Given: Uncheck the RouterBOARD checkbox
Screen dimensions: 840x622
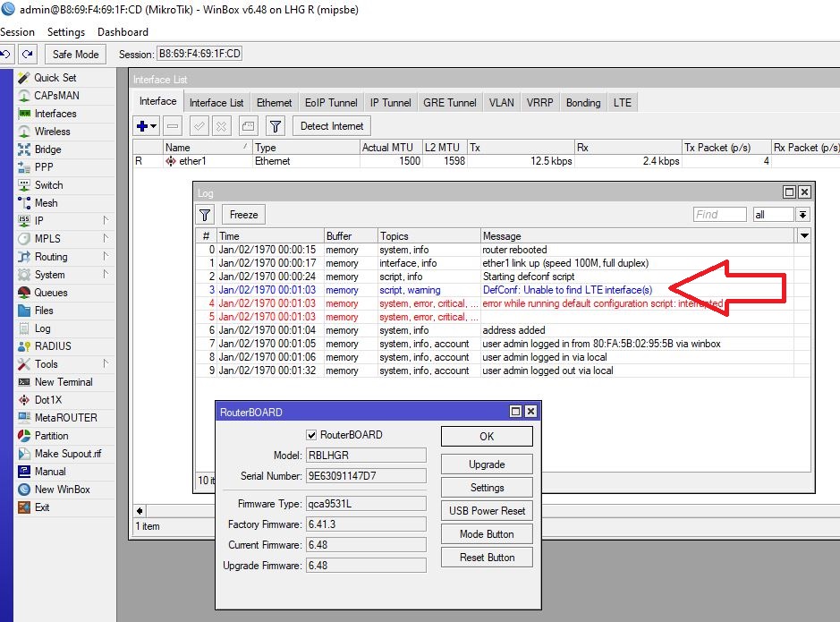Looking at the screenshot, I should point(312,435).
